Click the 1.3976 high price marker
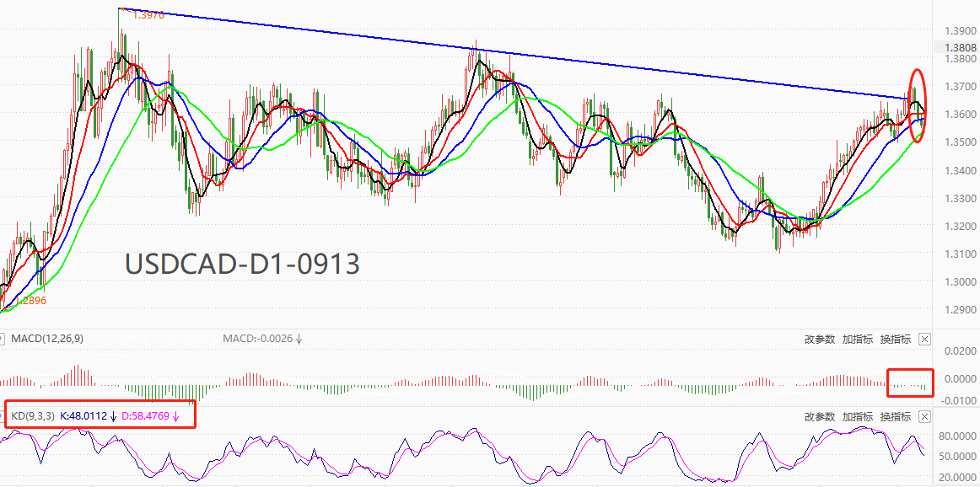 click(x=148, y=14)
